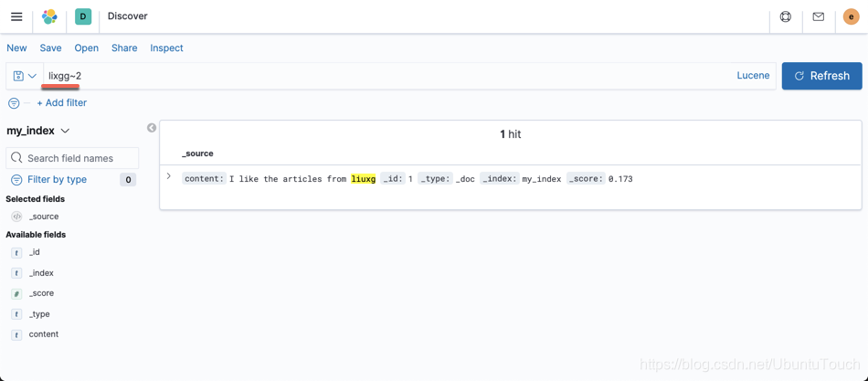
Task: Select the content available field
Action: click(x=43, y=335)
